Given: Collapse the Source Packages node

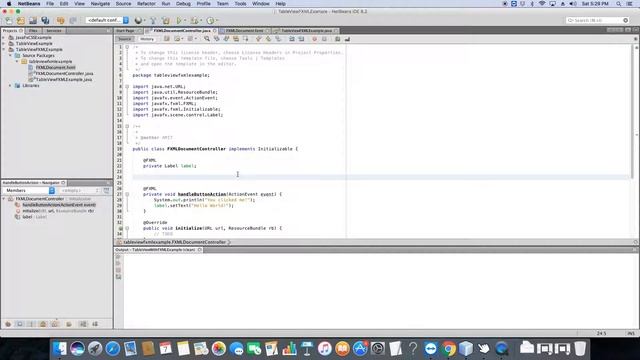Looking at the screenshot, I should [x=11, y=56].
